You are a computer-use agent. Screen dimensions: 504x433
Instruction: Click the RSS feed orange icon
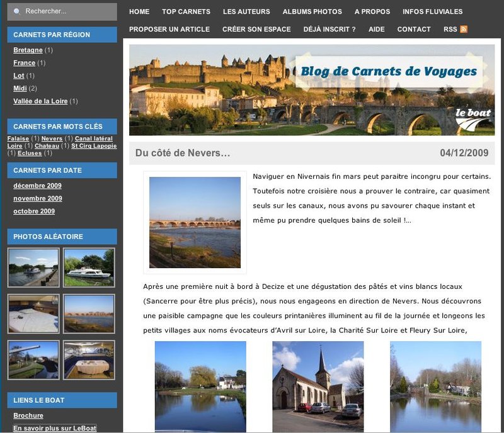(x=464, y=29)
